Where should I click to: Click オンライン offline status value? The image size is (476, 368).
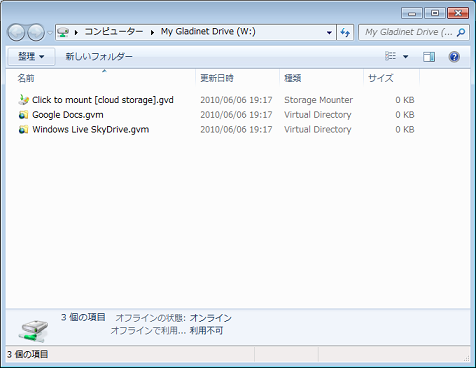point(210,318)
